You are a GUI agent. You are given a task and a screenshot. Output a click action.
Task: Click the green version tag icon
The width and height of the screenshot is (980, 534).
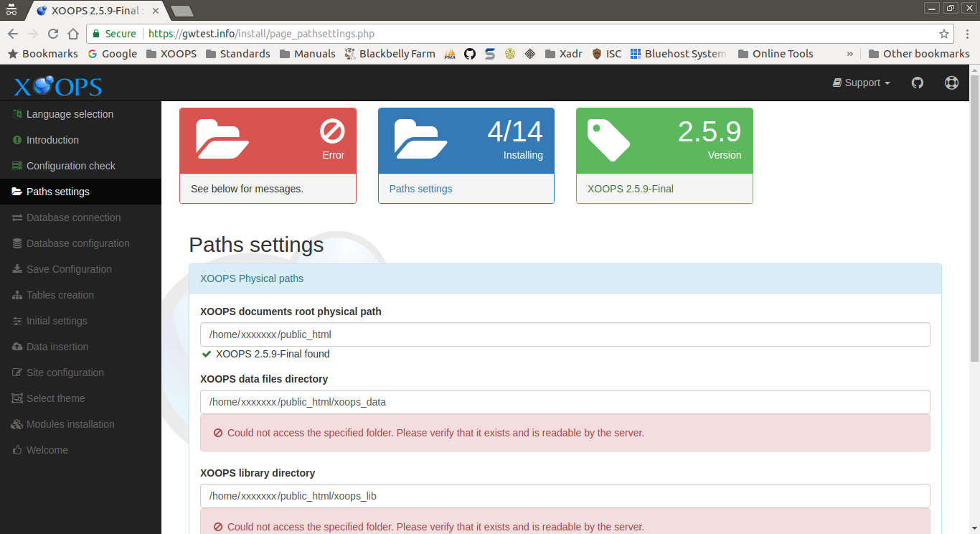coord(608,138)
